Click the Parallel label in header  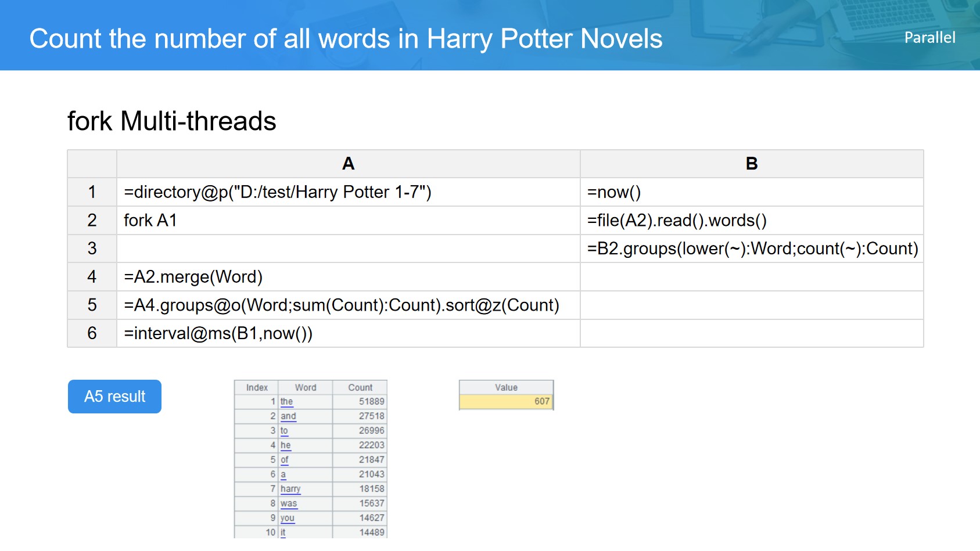(929, 38)
